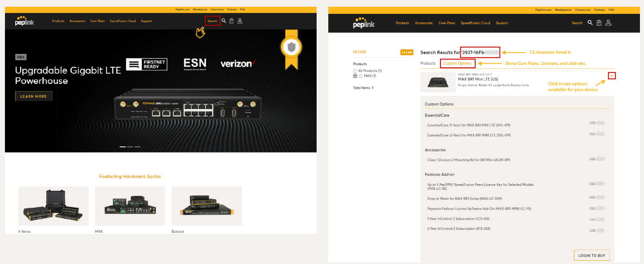The width and height of the screenshot is (644, 264).
Task: Open Partners link in left top bar
Action: (x=232, y=9)
